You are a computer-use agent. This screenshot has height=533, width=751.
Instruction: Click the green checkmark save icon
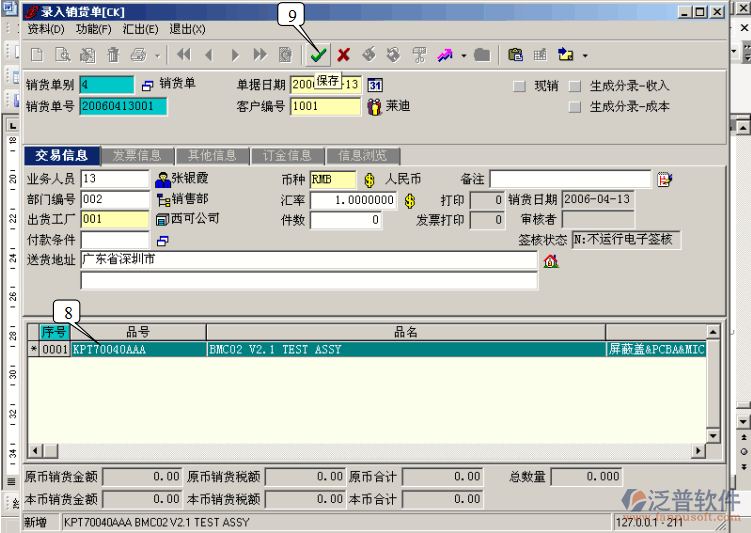click(319, 55)
